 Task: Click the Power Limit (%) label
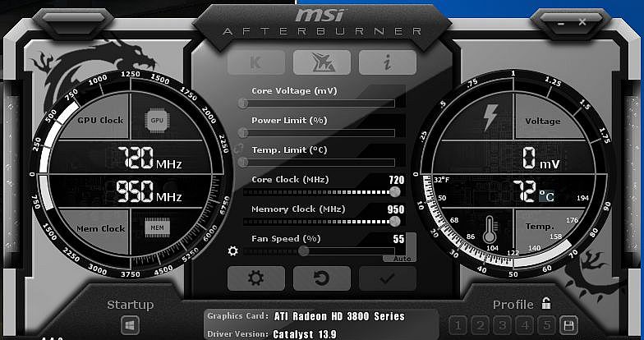pyautogui.click(x=289, y=120)
